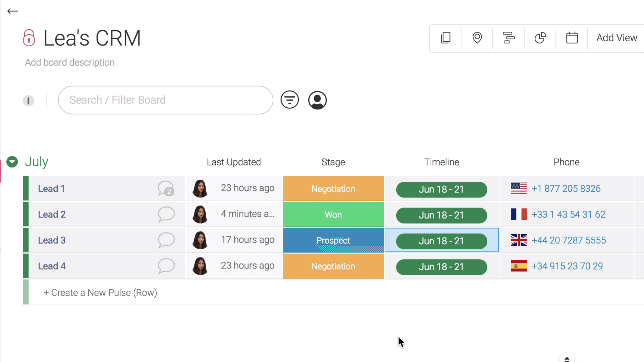
Task: Open the map location view icon
Action: tap(477, 38)
